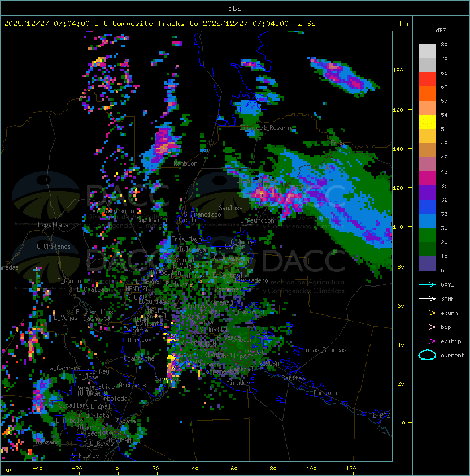Click the pink bip arrow in legend

click(427, 327)
